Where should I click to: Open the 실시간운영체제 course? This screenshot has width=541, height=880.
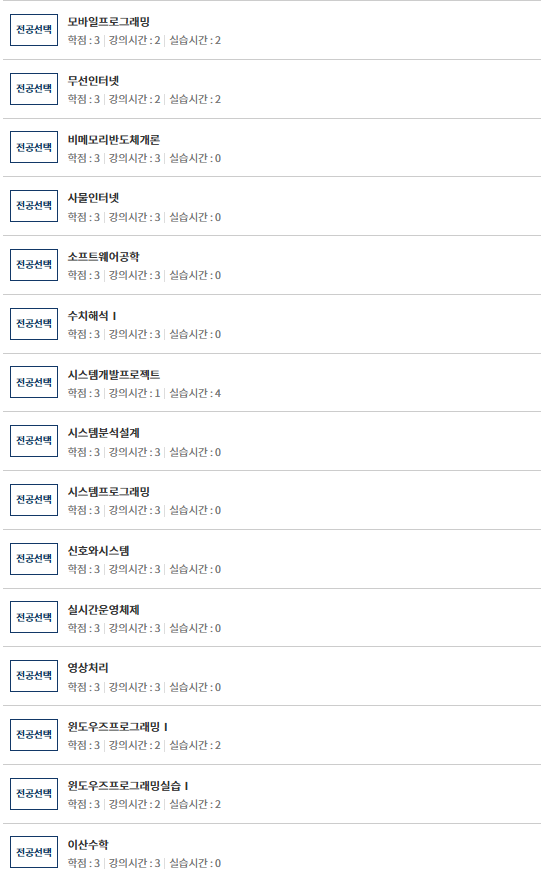coord(103,609)
